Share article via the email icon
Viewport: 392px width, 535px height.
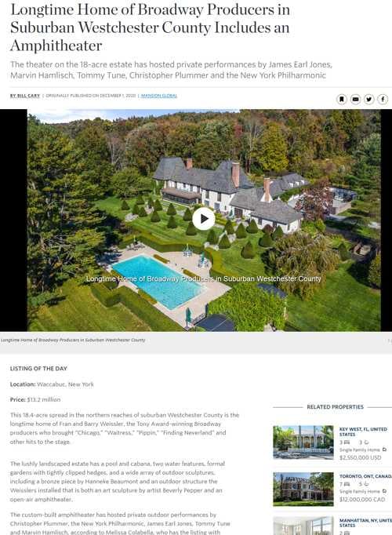[355, 100]
